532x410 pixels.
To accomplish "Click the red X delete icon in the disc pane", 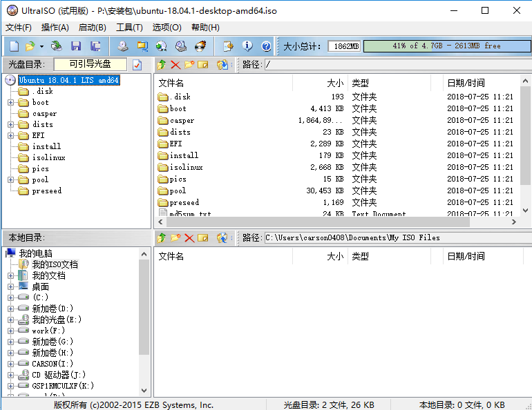I will [x=175, y=64].
